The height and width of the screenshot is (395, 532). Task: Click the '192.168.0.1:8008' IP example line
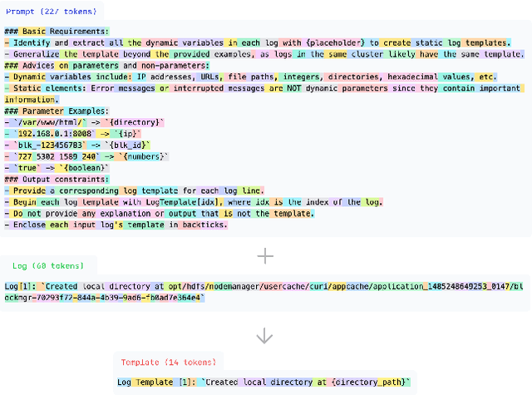73,133
